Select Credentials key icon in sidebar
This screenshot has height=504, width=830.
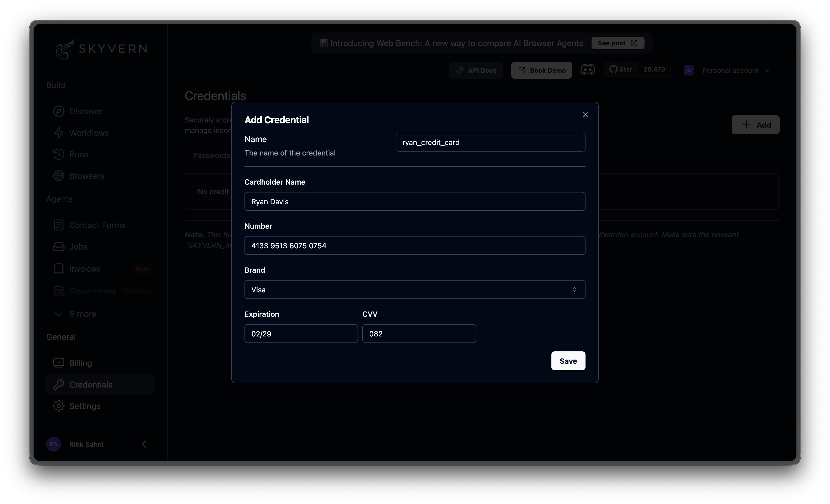point(58,384)
